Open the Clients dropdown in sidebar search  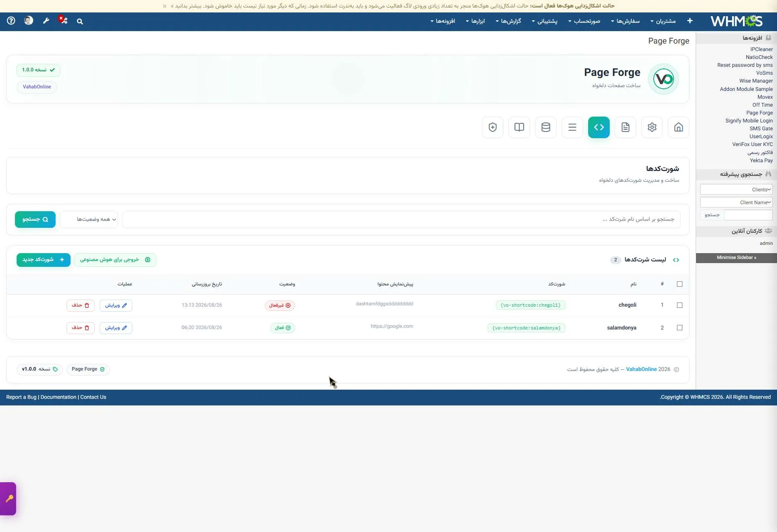(736, 190)
